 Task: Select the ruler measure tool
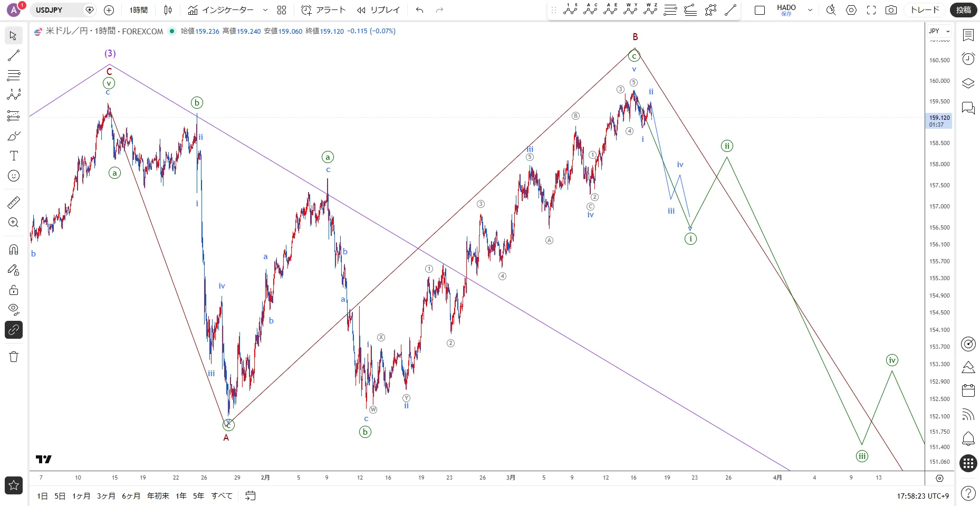(14, 202)
